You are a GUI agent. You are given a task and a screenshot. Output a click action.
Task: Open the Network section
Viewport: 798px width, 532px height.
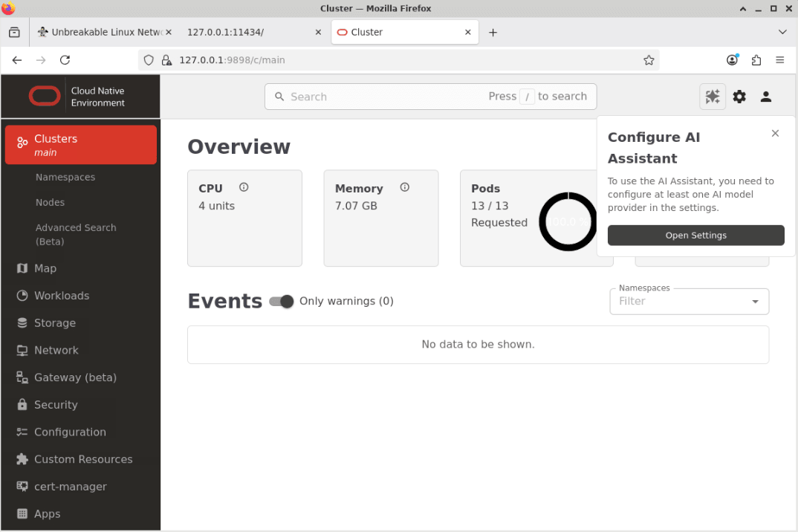click(x=57, y=350)
